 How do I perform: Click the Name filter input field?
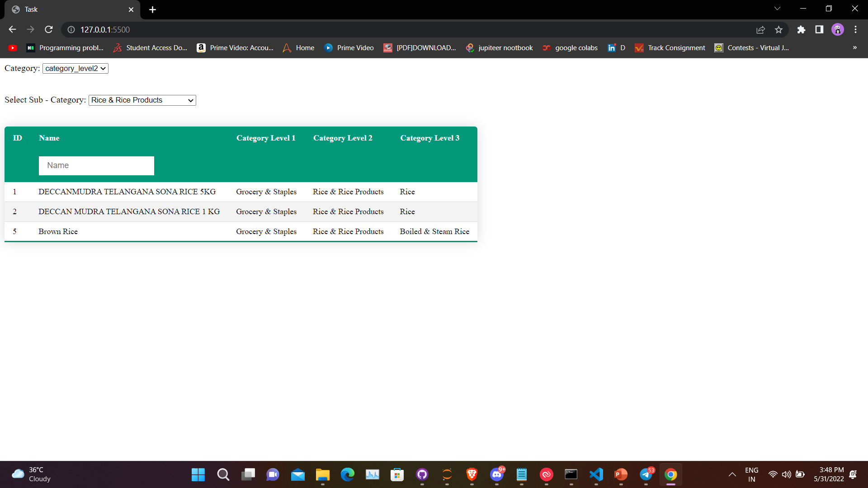pyautogui.click(x=96, y=165)
